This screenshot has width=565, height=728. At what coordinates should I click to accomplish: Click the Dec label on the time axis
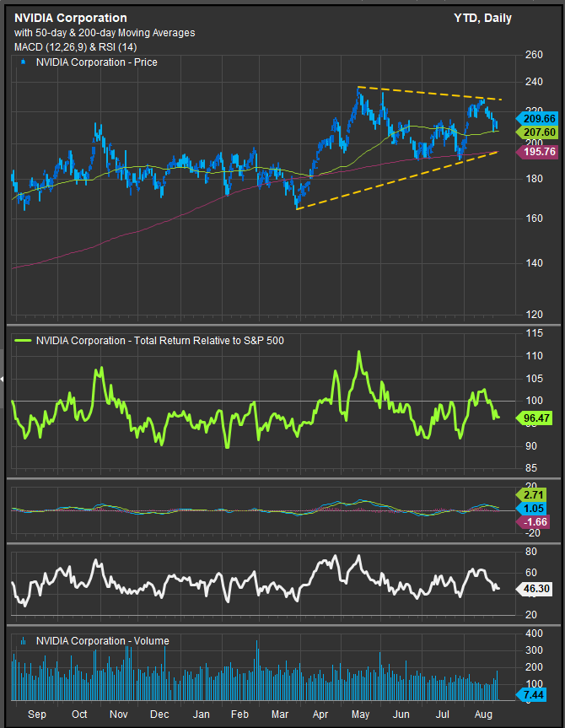tap(159, 715)
